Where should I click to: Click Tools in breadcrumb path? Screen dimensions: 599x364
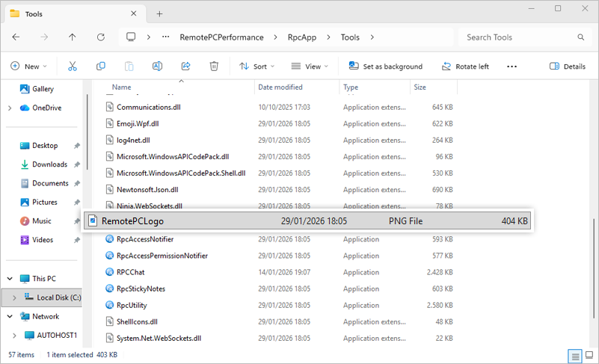tap(350, 37)
